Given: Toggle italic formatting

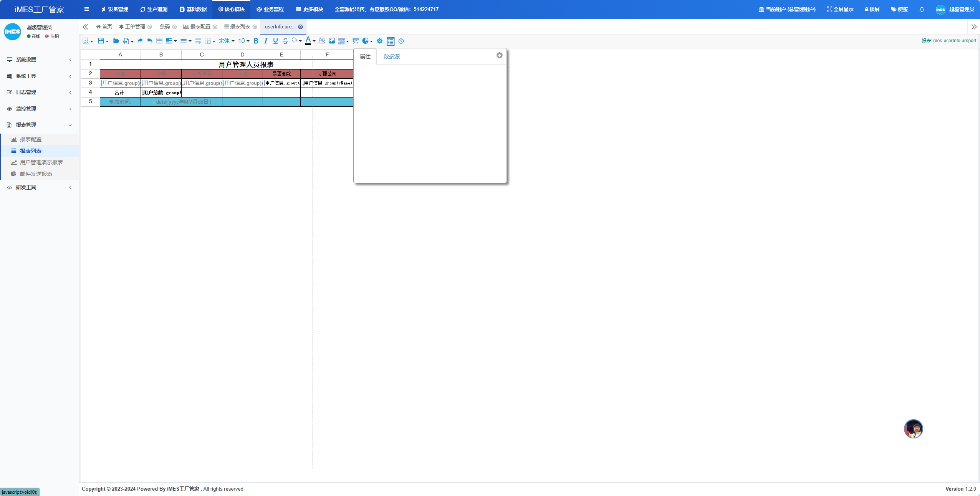Looking at the screenshot, I should (x=266, y=41).
